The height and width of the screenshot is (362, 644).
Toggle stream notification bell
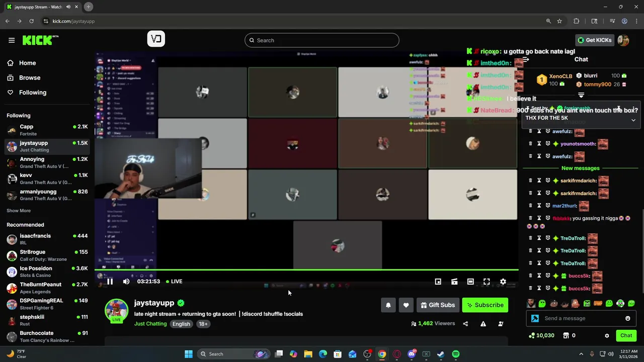pyautogui.click(x=388, y=305)
